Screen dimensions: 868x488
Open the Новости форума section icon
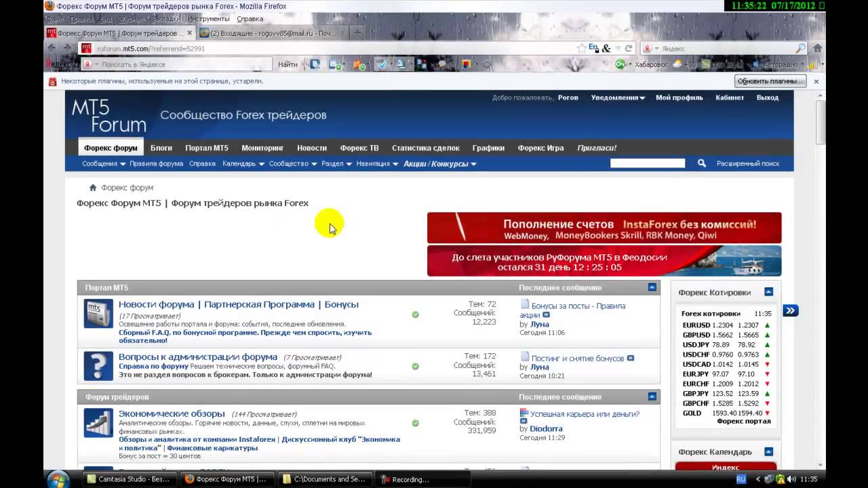98,314
